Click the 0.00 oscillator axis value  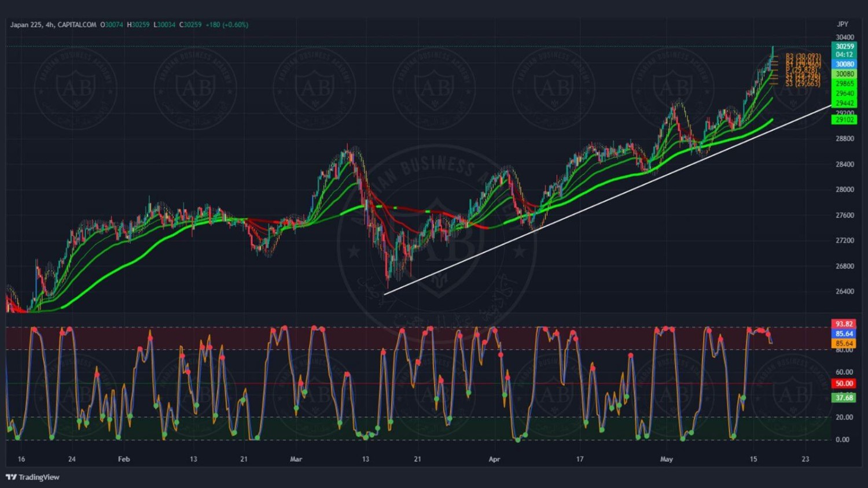(x=843, y=439)
